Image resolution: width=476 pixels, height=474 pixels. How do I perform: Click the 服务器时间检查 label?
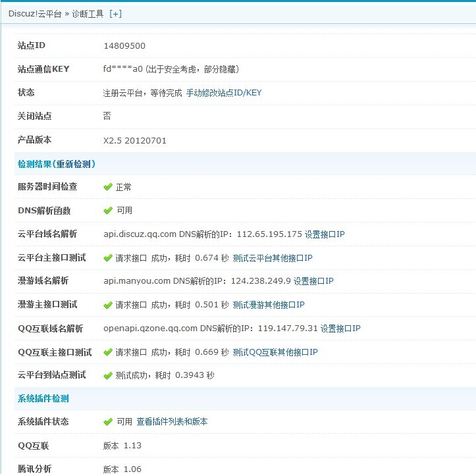coord(47,186)
